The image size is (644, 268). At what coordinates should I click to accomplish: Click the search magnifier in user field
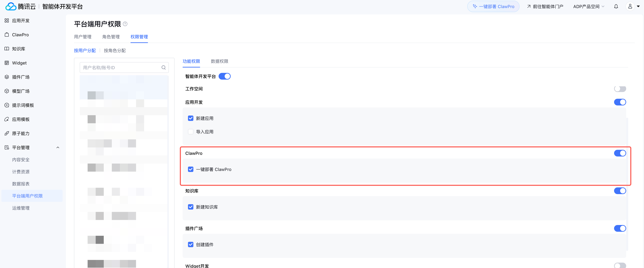[163, 68]
